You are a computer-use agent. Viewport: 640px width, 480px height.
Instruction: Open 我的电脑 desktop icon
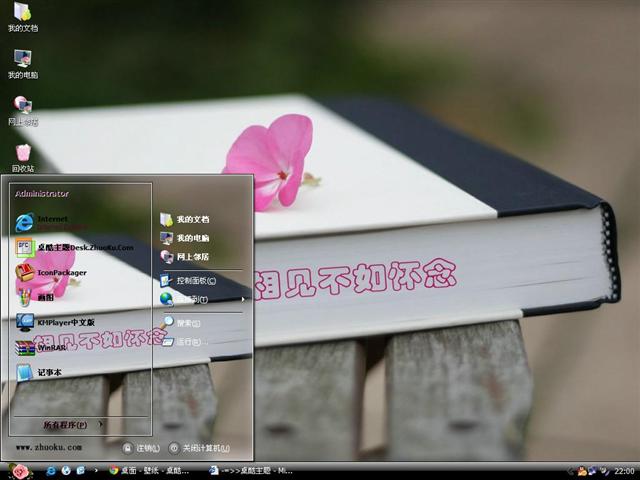coord(23,64)
